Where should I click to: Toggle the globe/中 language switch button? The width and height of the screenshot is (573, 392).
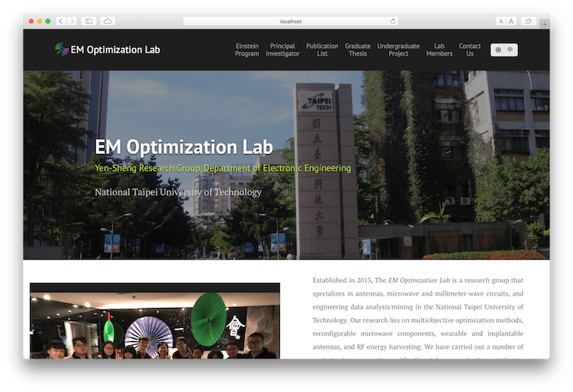click(504, 50)
